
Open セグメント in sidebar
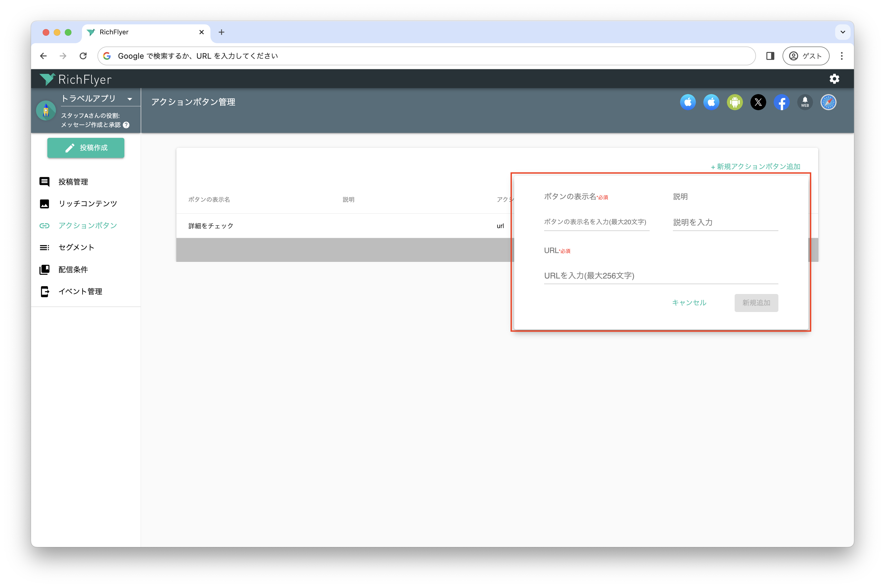pyautogui.click(x=76, y=247)
